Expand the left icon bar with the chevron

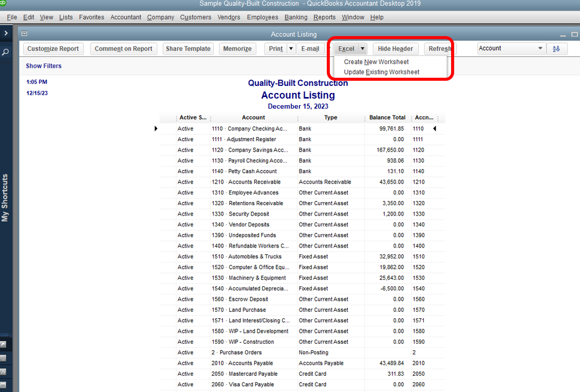6,33
